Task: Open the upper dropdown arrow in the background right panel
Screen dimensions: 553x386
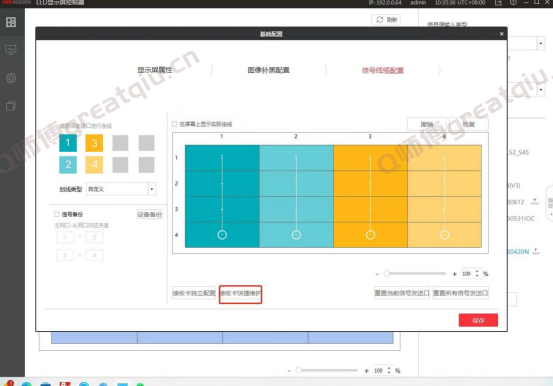Action: (x=541, y=43)
